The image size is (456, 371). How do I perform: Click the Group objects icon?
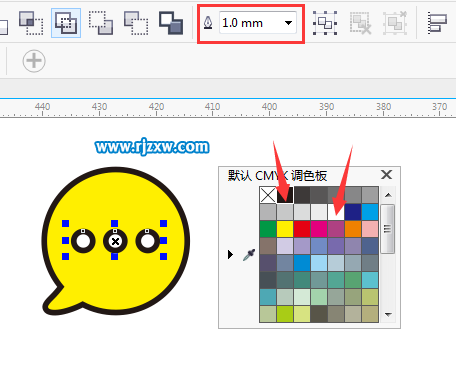(x=325, y=23)
